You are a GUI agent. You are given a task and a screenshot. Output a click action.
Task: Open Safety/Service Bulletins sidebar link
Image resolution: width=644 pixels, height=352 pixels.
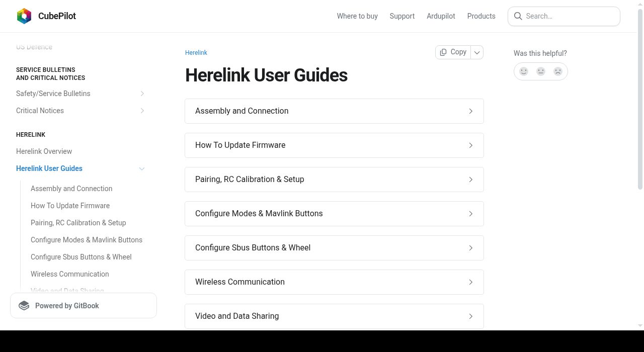click(x=53, y=94)
